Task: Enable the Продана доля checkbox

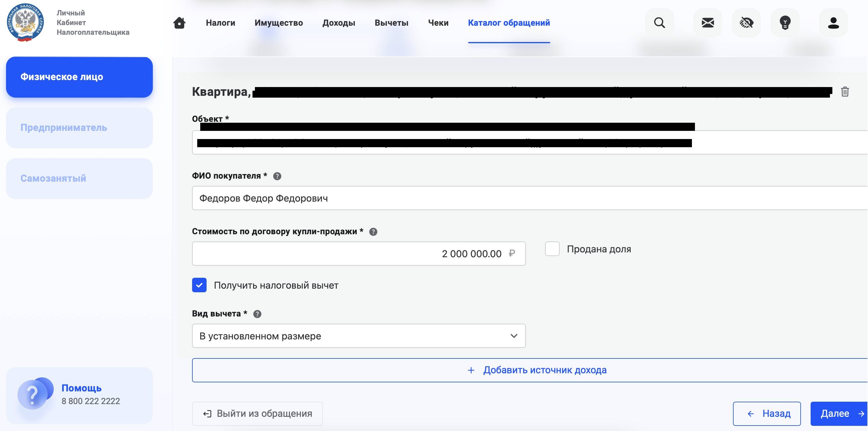Action: pos(552,249)
